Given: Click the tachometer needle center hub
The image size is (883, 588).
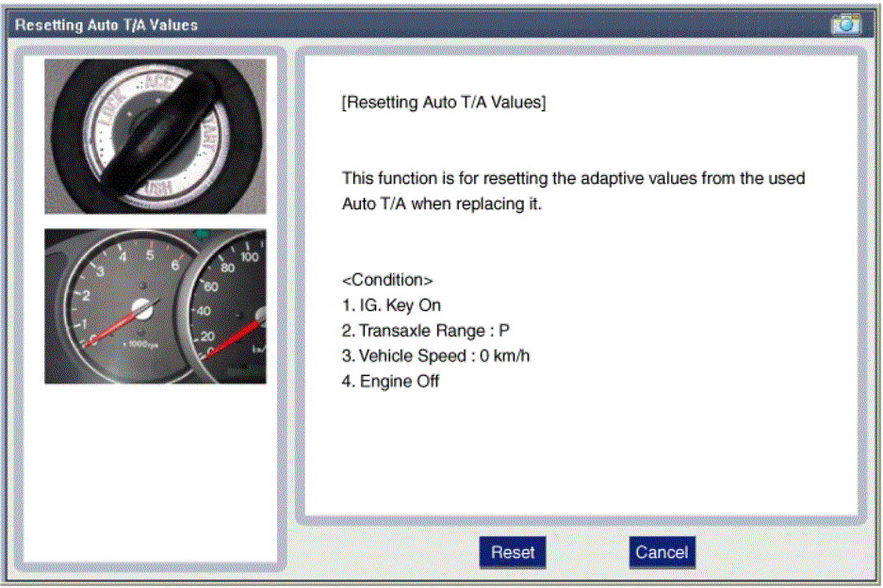Looking at the screenshot, I should pyautogui.click(x=144, y=308).
